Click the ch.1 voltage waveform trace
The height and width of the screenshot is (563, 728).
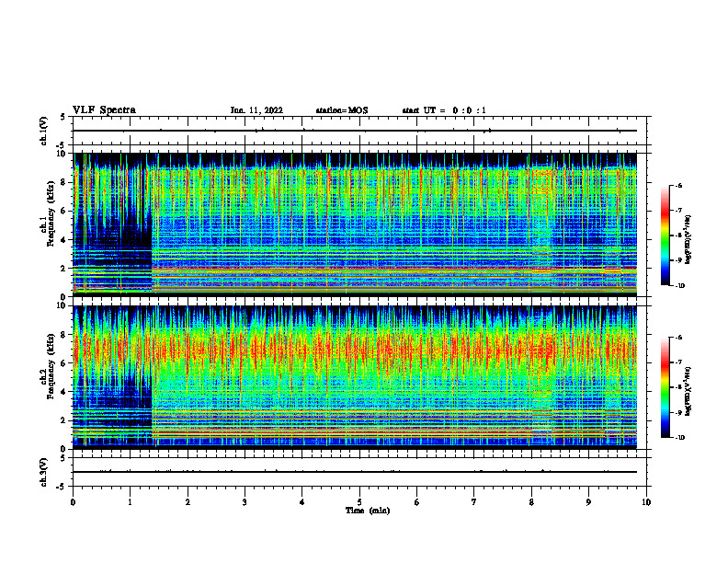355,131
